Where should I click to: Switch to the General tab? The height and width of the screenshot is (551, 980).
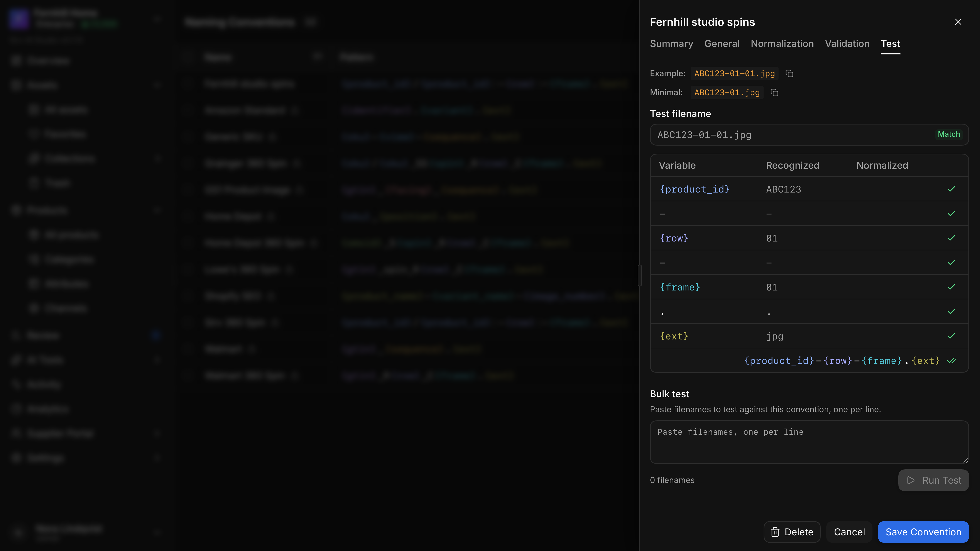(722, 44)
